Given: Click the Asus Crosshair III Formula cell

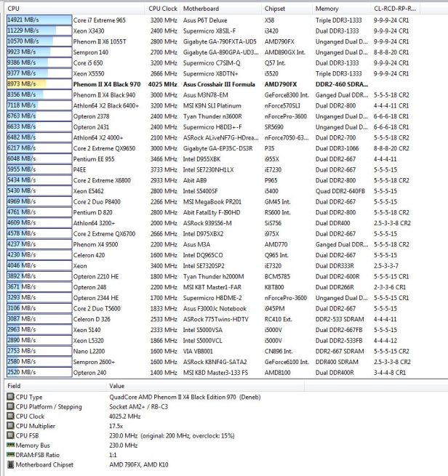Looking at the screenshot, I should (219, 84).
